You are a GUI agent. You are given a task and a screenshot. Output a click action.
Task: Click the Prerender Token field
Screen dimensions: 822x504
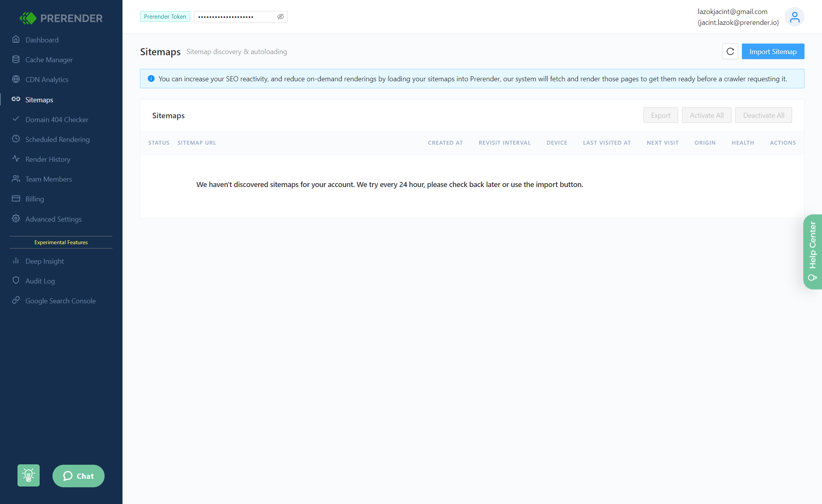click(241, 17)
